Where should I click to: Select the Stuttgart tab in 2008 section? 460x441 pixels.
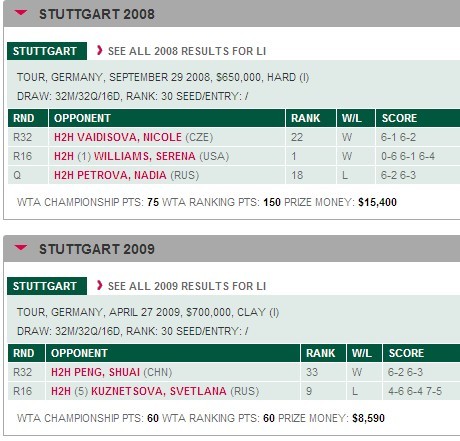pos(47,51)
